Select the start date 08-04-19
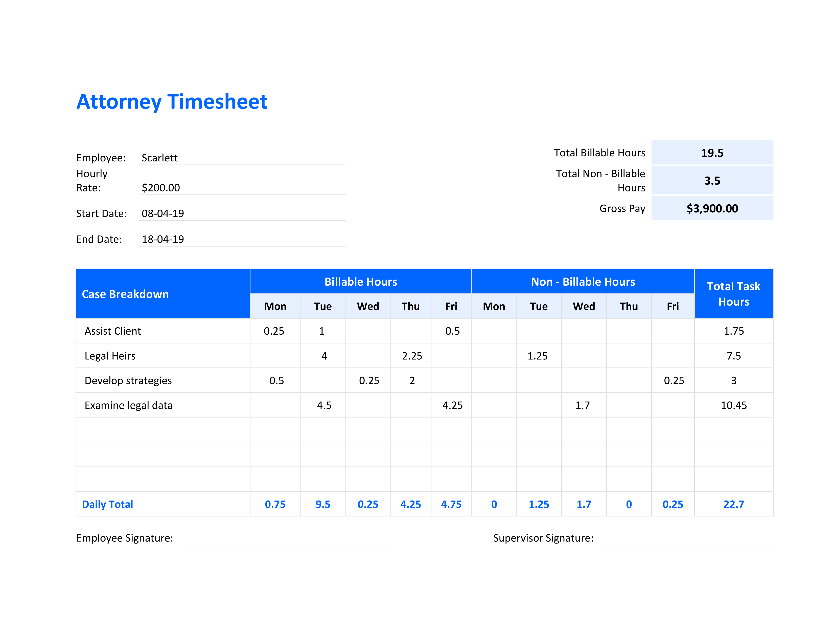This screenshot has width=834, height=644. 163,213
